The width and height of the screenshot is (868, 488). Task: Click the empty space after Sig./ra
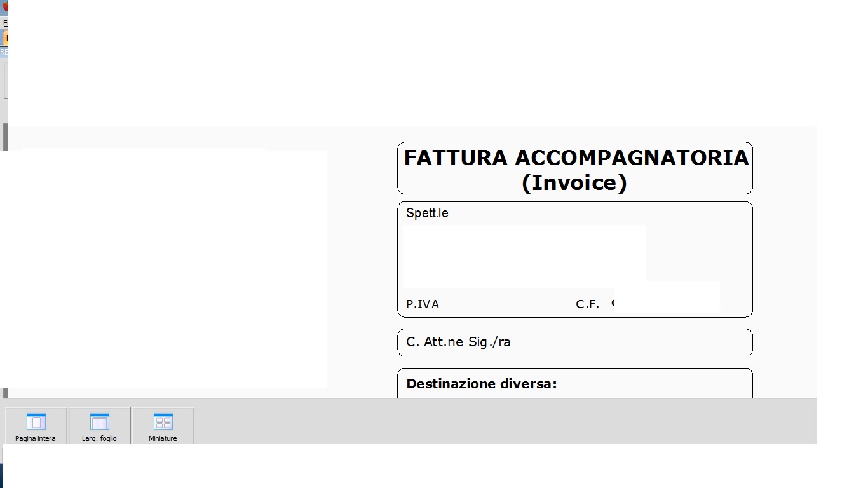(x=629, y=342)
